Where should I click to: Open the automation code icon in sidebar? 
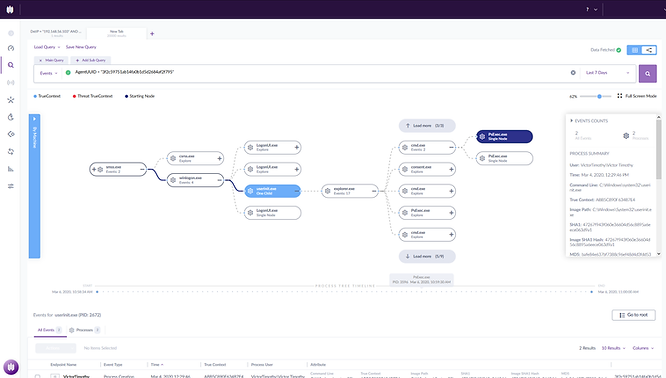tap(11, 134)
